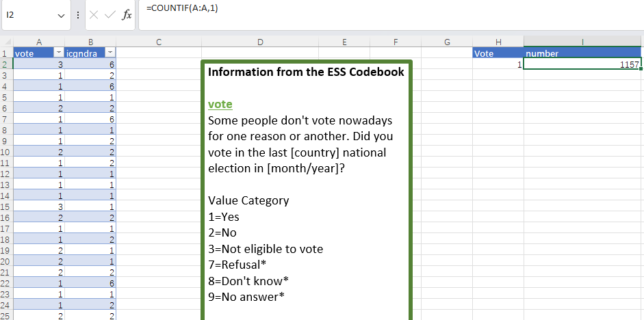Image resolution: width=644 pixels, height=320 pixels.
Task: Open the vote column filter dropdown
Action: [58, 53]
